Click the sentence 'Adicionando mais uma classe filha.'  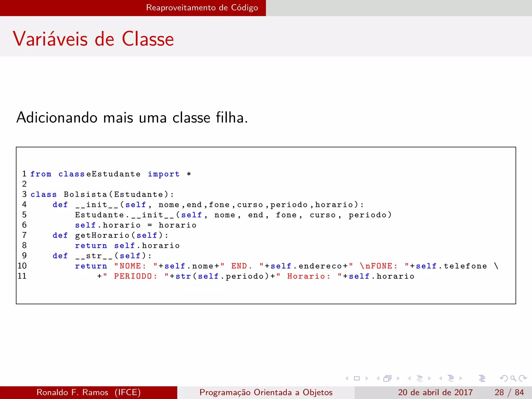(x=132, y=117)
